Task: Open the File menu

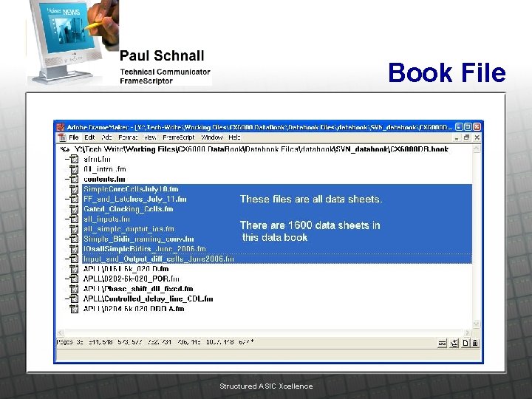Action: click(x=74, y=137)
